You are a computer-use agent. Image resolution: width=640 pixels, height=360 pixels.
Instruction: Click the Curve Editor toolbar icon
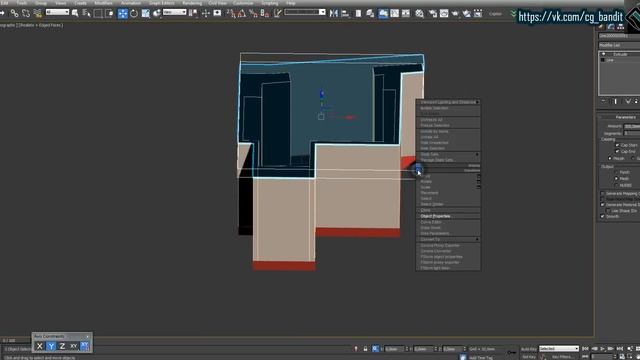point(394,13)
